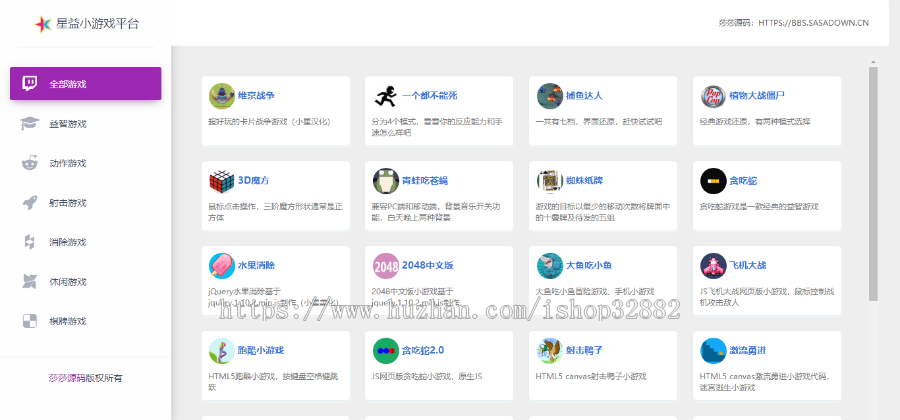Screen dimensions: 900x420
Task: Click the pinwheel icon for 休闲游戏
Action: pos(30,282)
